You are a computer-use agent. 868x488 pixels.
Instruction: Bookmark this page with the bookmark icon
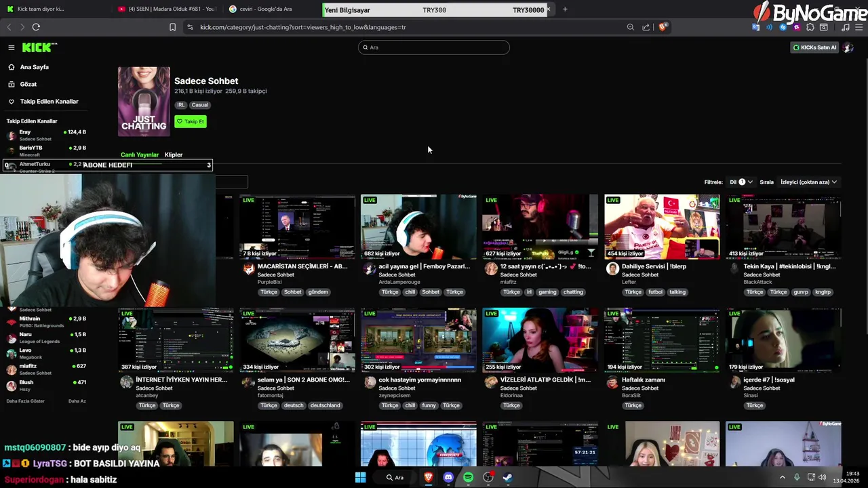(x=172, y=27)
